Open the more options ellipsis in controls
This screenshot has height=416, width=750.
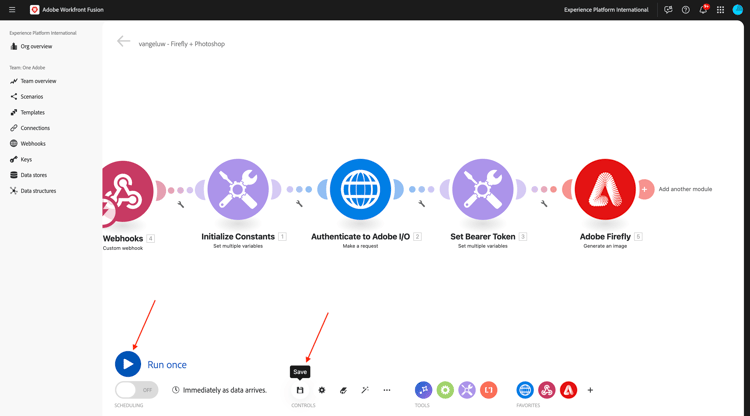[x=387, y=390]
